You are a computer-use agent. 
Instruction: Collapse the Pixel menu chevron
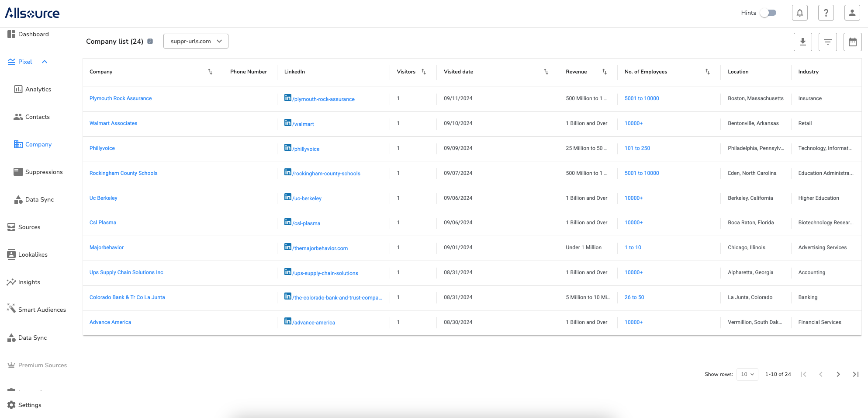45,62
